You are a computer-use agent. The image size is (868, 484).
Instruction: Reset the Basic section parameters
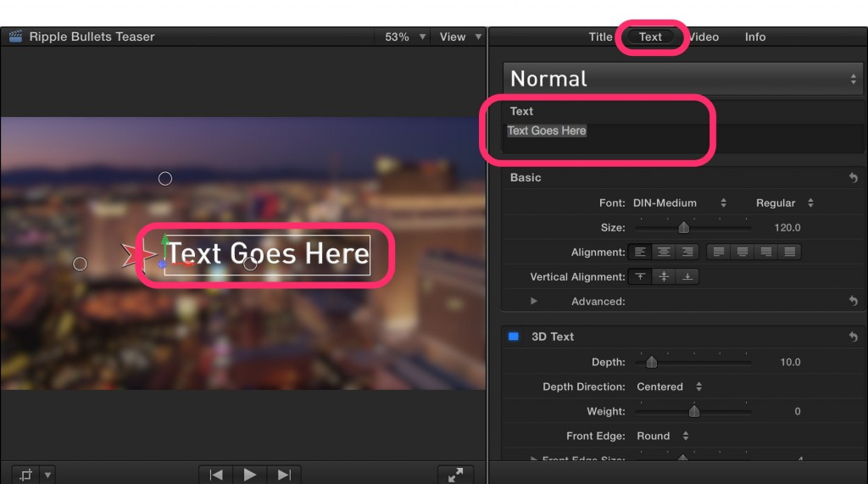[853, 178]
